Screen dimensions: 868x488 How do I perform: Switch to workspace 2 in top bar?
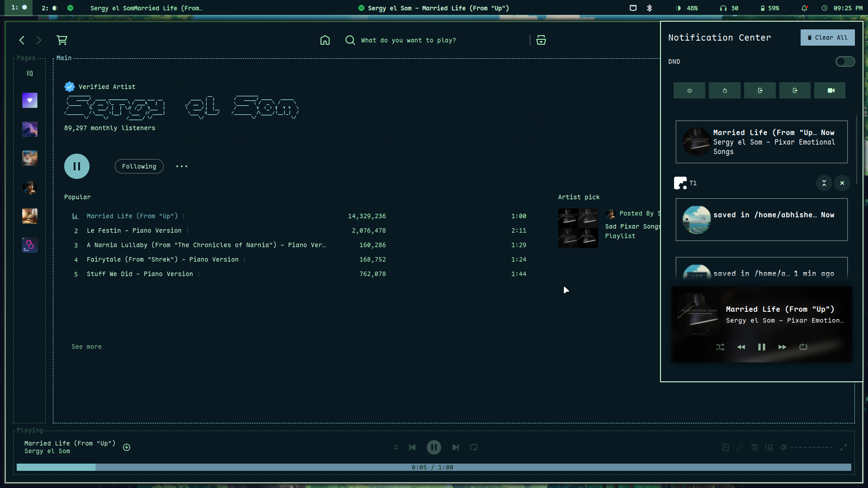pyautogui.click(x=50, y=8)
